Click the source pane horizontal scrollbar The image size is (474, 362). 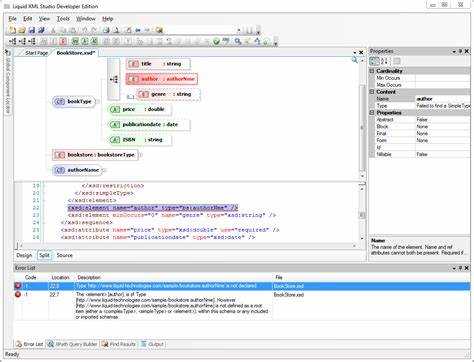pos(187,246)
